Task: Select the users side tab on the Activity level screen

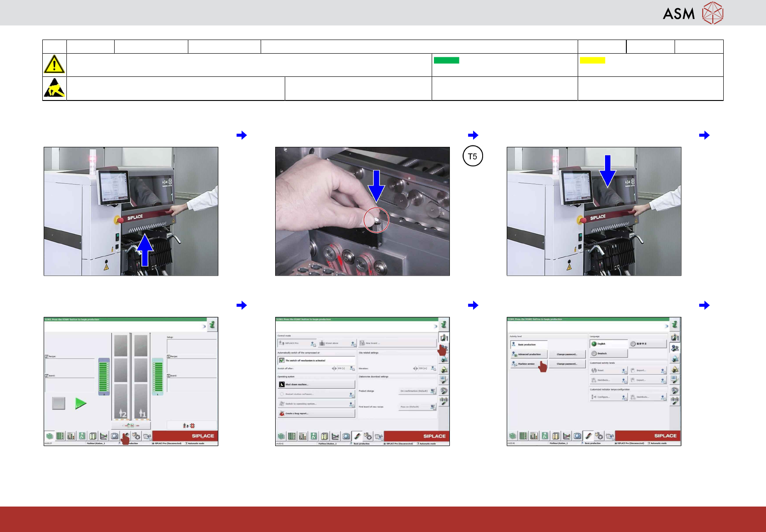Action: pos(675,348)
